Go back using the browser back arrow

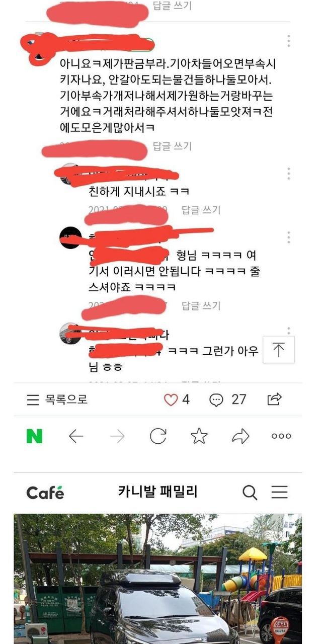coord(76,436)
